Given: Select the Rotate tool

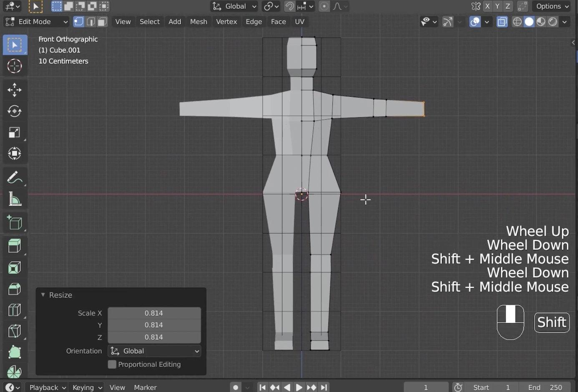Looking at the screenshot, I should [x=14, y=111].
